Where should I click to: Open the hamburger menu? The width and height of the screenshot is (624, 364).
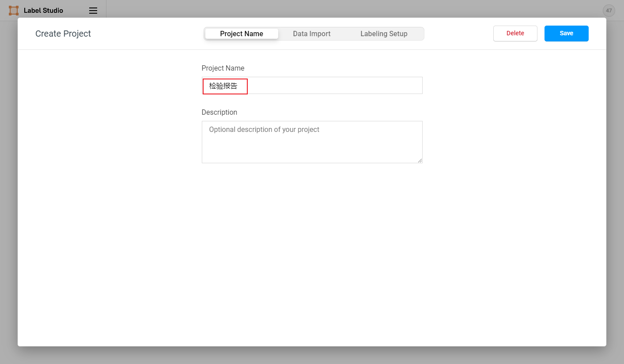(x=93, y=11)
